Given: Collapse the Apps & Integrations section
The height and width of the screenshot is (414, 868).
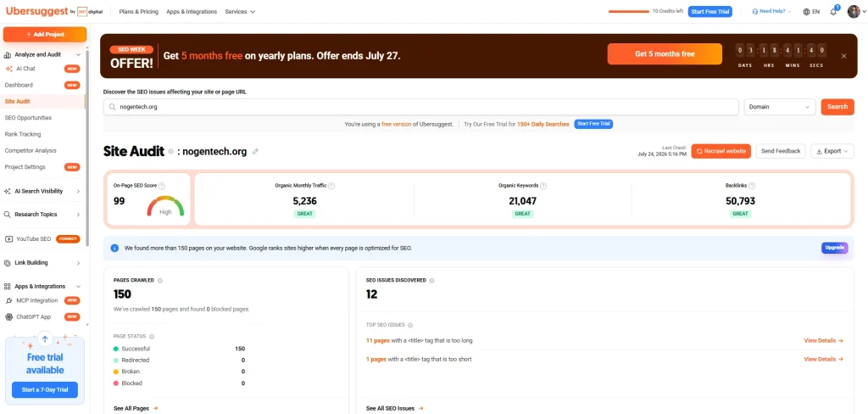Looking at the screenshot, I should pos(79,287).
